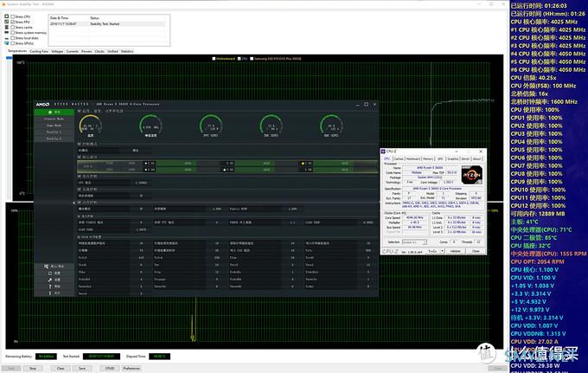Click the Ryzen logo image in CPU-Z

(471, 175)
